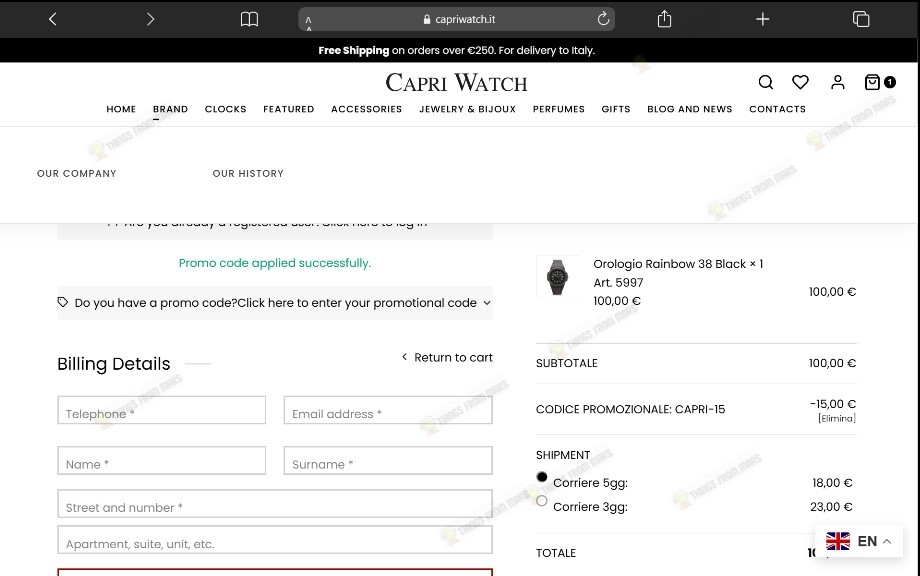Reload the page with the refresh icon

coord(603,19)
